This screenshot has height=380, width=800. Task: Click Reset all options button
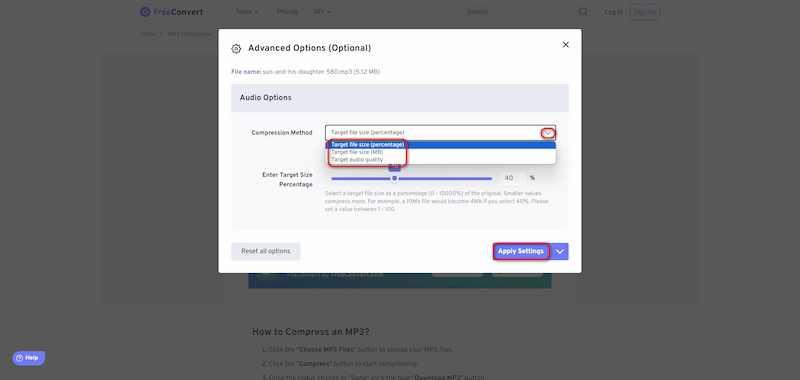[266, 251]
